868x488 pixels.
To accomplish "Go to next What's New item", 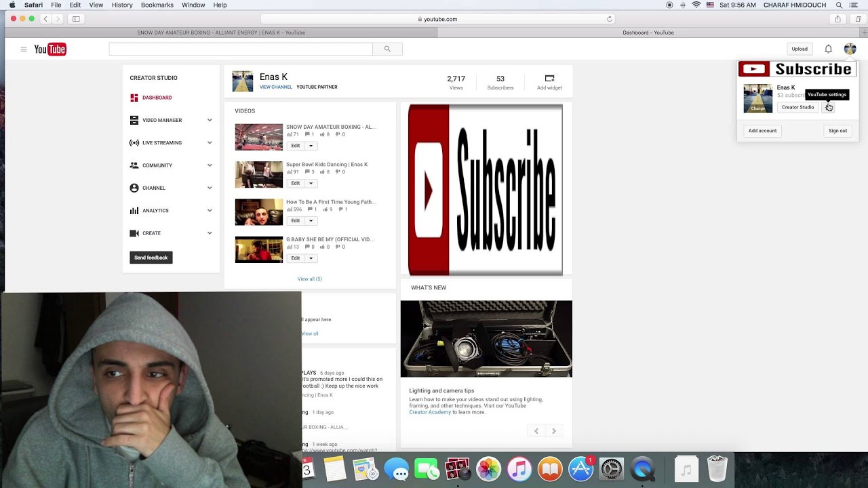I will click(x=554, y=431).
